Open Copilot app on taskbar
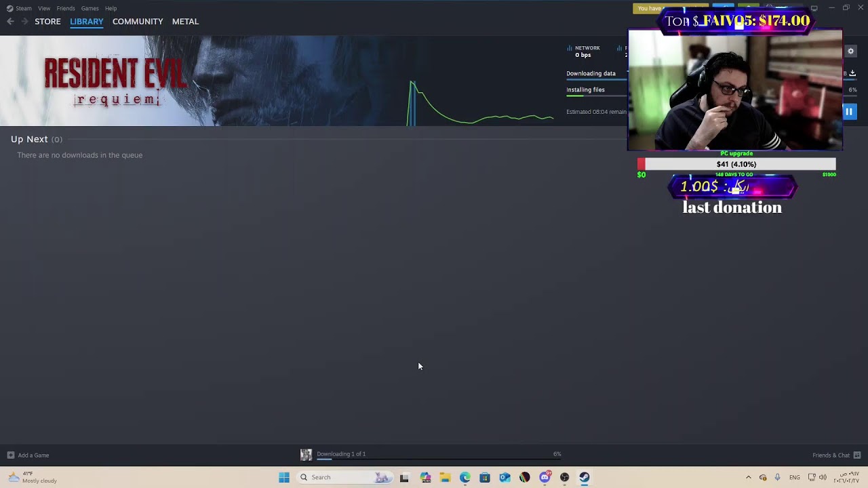The width and height of the screenshot is (868, 488). [425, 477]
